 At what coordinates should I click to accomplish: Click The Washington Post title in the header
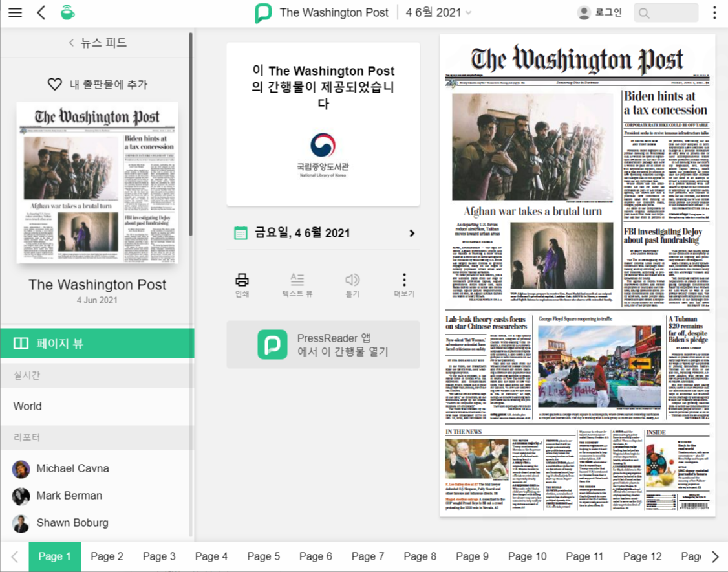point(334,12)
